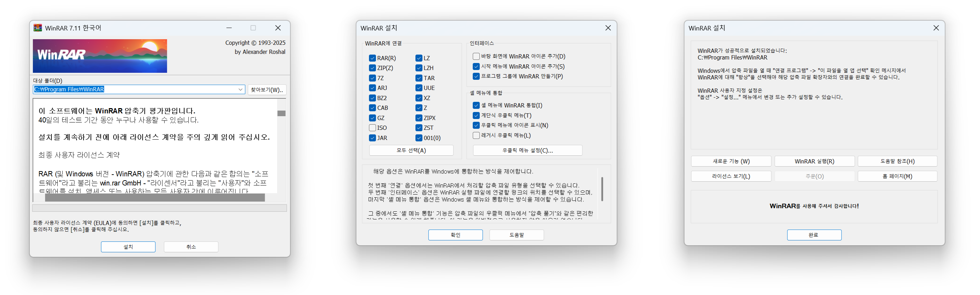
Task: Click 도움말 참조(H) button
Action: point(897,161)
